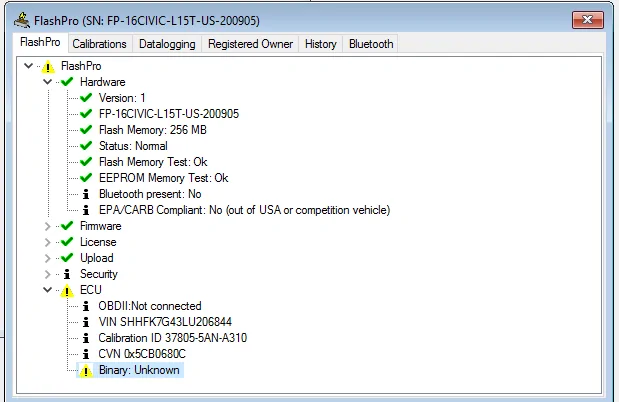Select 'CVN 0x5CB0680C' text
The image size is (619, 402).
pyautogui.click(x=142, y=354)
